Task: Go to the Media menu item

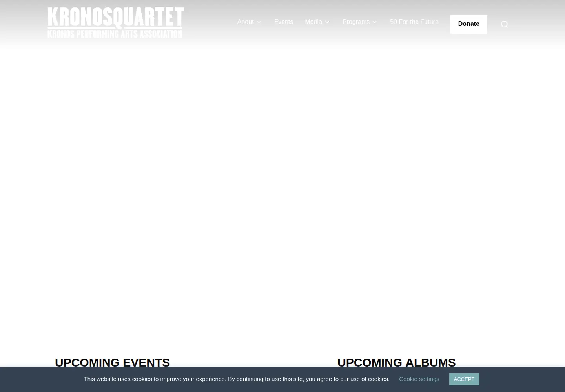Action: (x=313, y=22)
